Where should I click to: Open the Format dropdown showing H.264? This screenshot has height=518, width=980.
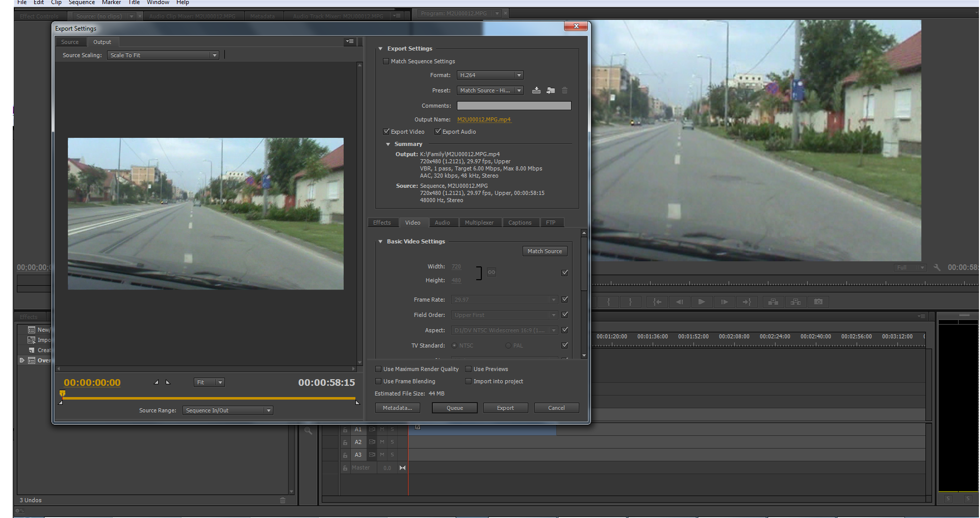point(489,75)
